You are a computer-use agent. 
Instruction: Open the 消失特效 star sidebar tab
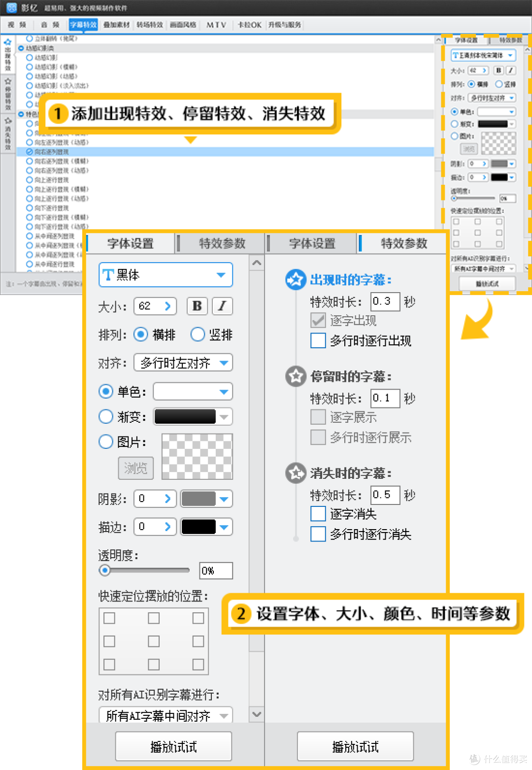point(7,133)
